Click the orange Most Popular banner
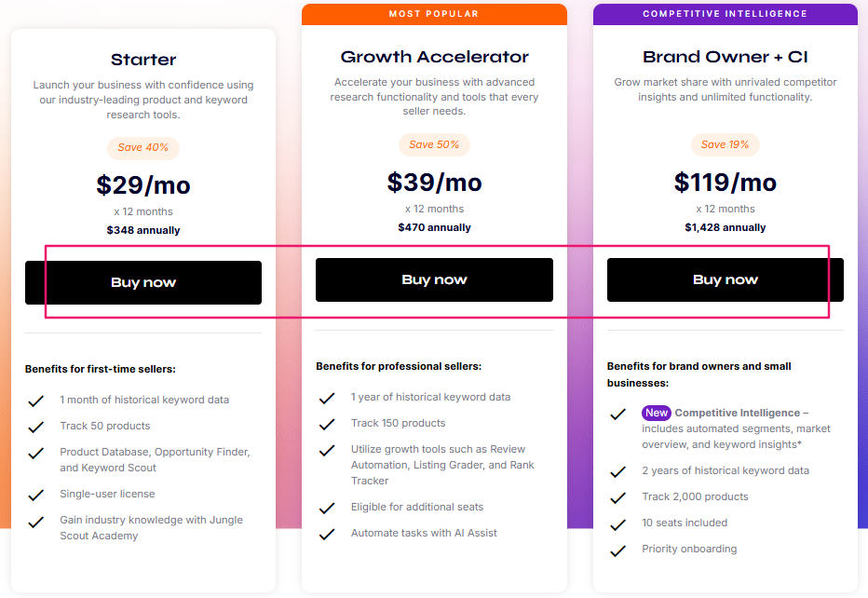 pos(434,14)
